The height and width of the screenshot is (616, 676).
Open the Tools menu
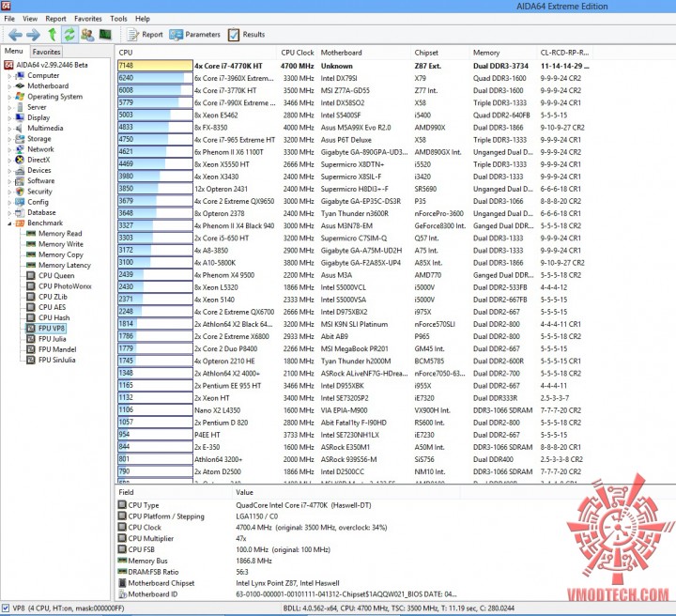coord(118,19)
